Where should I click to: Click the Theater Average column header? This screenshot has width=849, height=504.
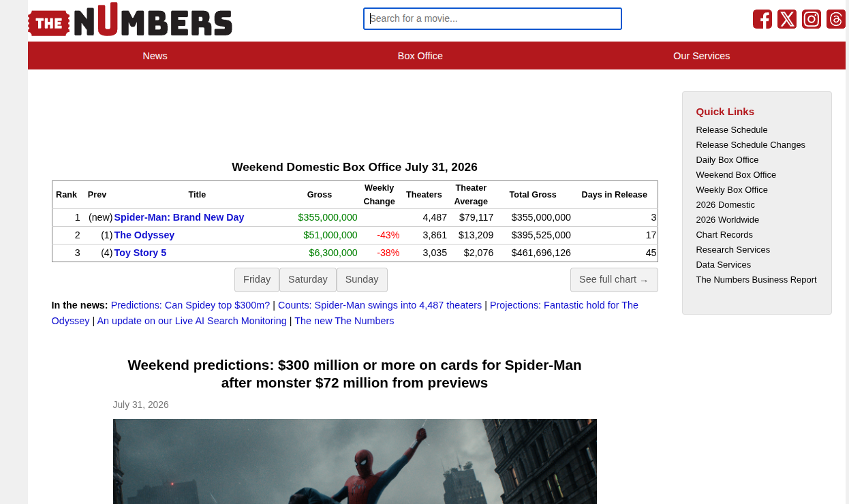coord(471,195)
